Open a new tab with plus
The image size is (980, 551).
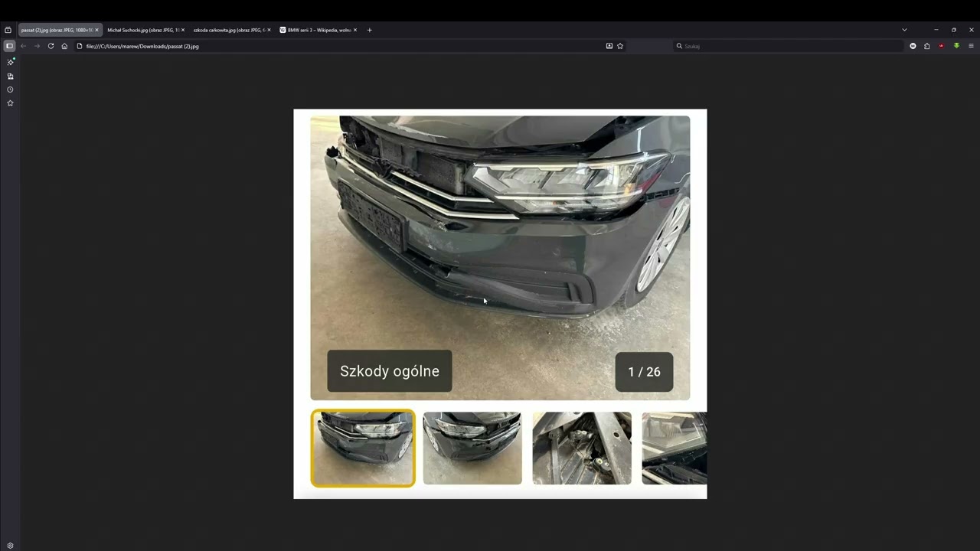370,30
